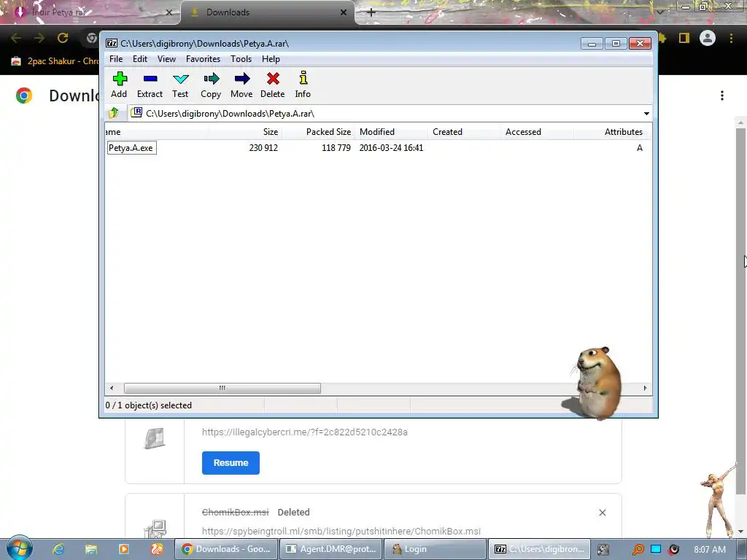The height and width of the screenshot is (560, 747).
Task: Switch to Downloads - Google Chrome taskbar button
Action: [x=226, y=549]
